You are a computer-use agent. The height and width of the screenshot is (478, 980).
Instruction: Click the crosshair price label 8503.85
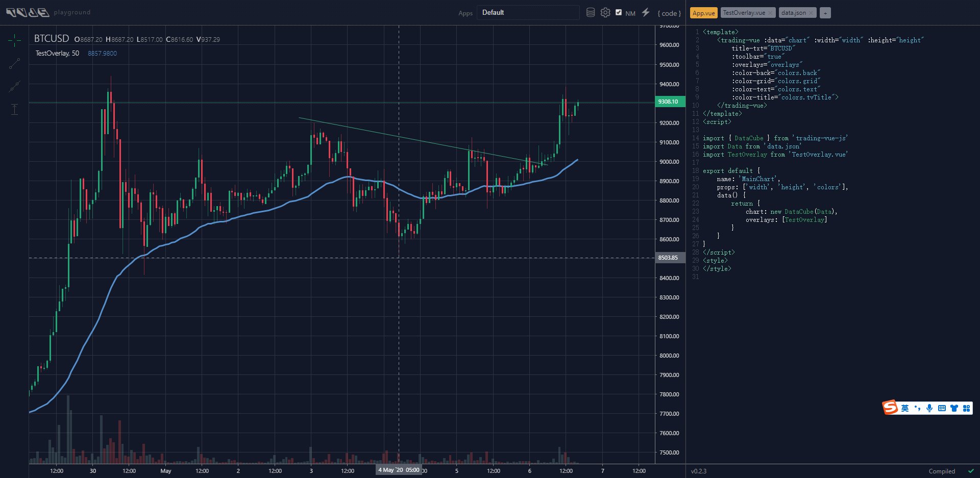(670, 258)
